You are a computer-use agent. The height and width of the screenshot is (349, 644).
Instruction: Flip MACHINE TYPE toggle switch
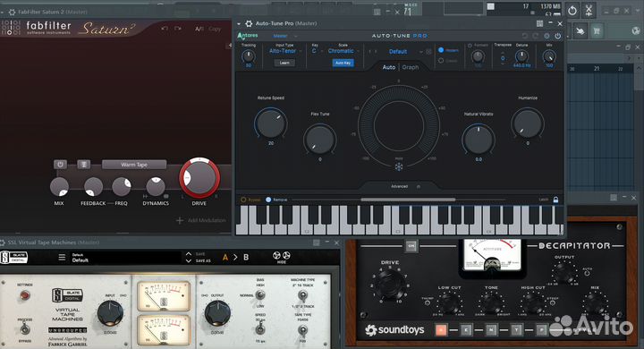(x=302, y=295)
